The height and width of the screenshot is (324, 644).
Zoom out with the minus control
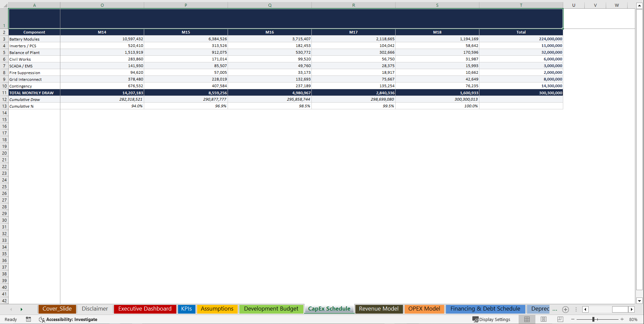[573, 319]
